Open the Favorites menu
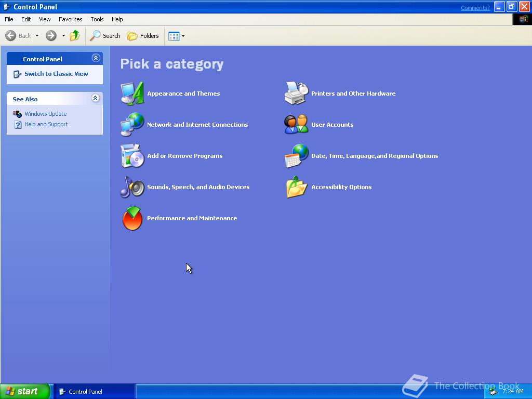532x399 pixels. 70,19
